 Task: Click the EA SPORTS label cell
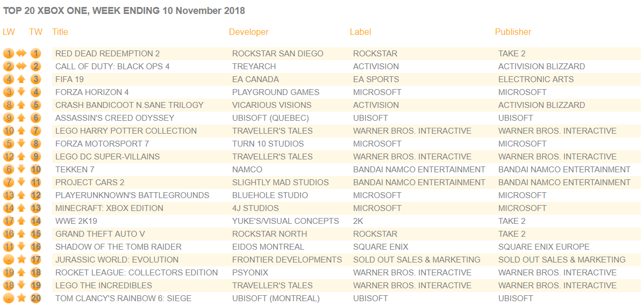tap(376, 79)
